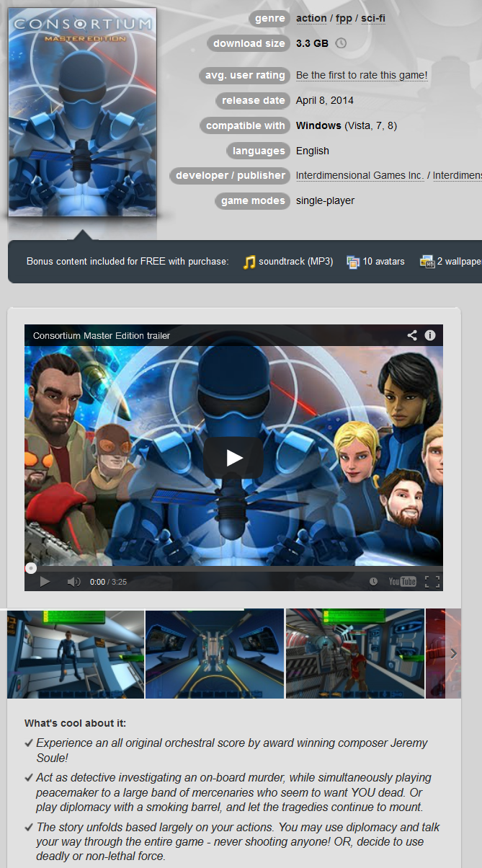Play the Consortium trailer with center button

pos(234,457)
